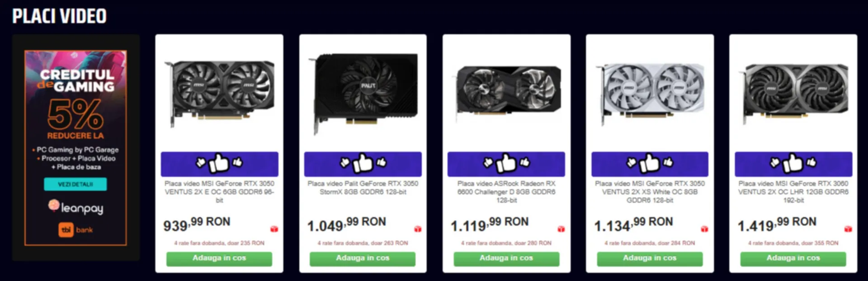Click thumbs-up badge on Palit RTX 3050 StormX
Screen dimensions: 868x281
(363, 164)
